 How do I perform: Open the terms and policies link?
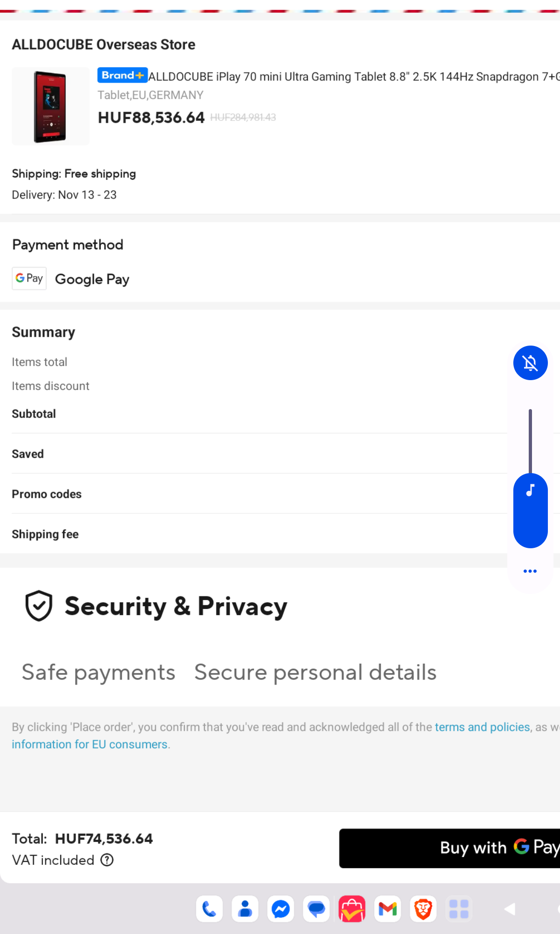coord(482,727)
